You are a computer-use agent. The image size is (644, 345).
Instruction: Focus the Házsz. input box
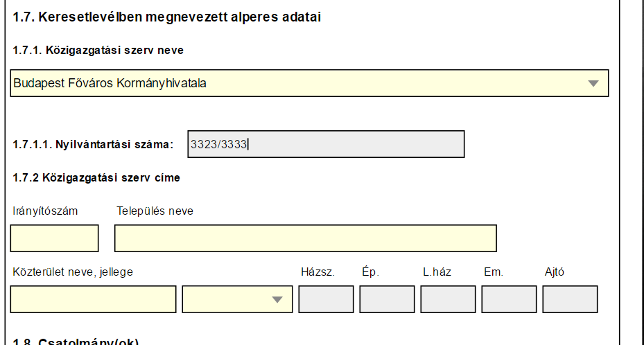(x=326, y=299)
